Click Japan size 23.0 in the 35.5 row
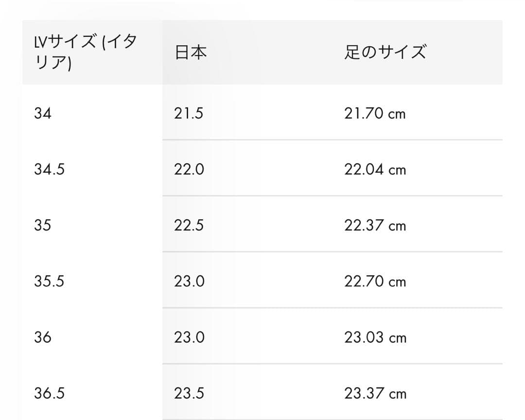The width and height of the screenshot is (525, 420). coord(189,281)
